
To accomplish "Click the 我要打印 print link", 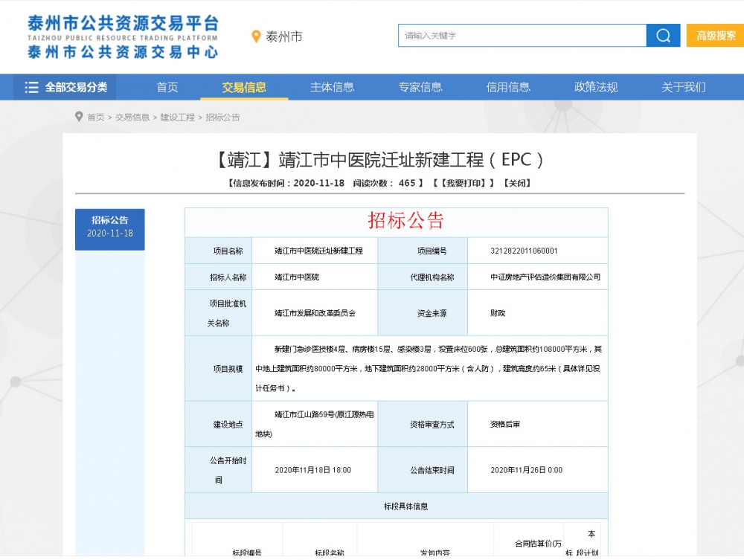I will [464, 183].
